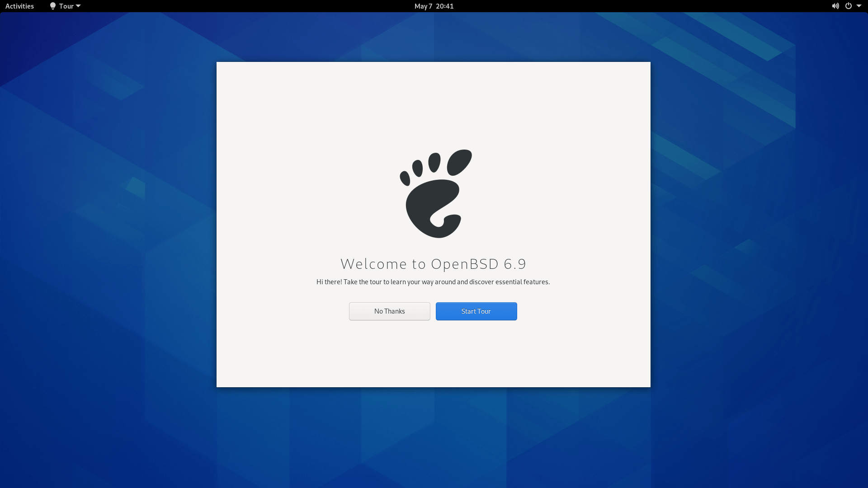Image resolution: width=868 pixels, height=488 pixels.
Task: Click the volume speaker icon
Action: point(835,6)
